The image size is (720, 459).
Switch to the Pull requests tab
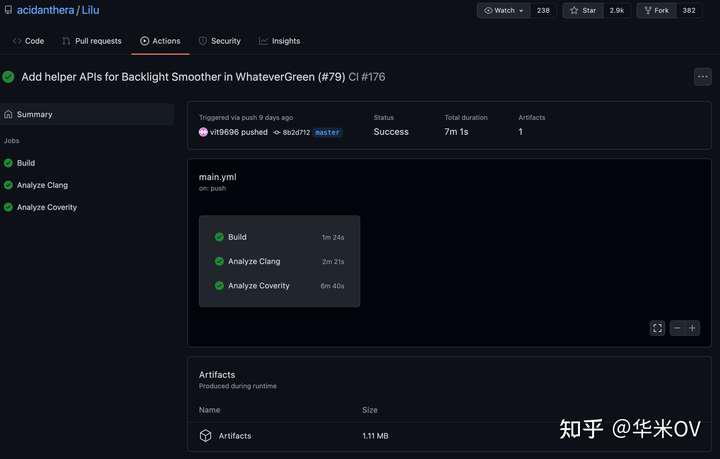92,41
